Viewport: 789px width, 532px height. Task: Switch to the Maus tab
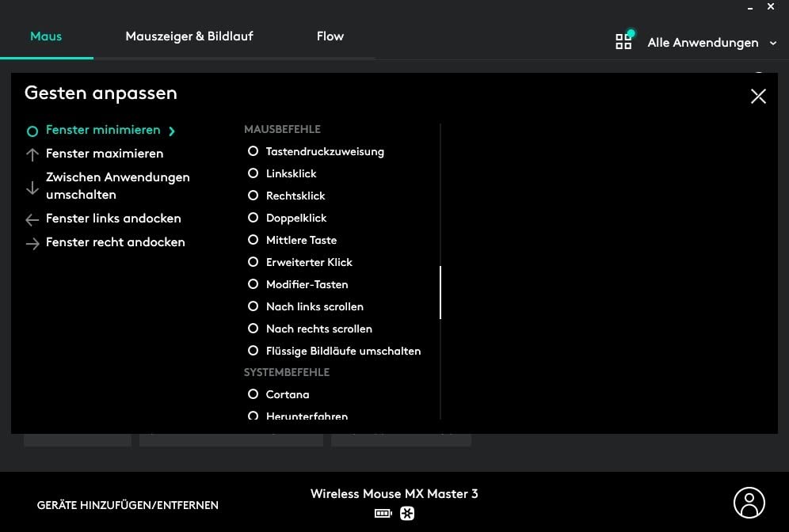pyautogui.click(x=46, y=36)
